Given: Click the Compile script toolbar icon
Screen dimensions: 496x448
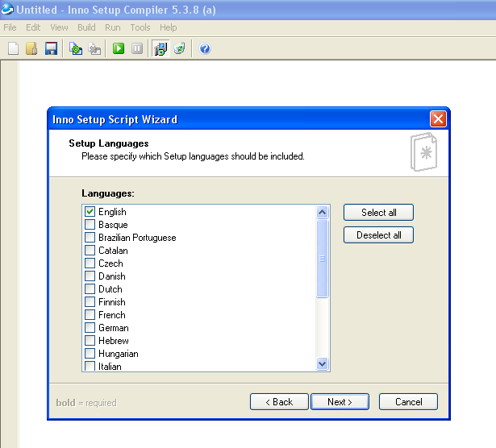Looking at the screenshot, I should pos(76,48).
